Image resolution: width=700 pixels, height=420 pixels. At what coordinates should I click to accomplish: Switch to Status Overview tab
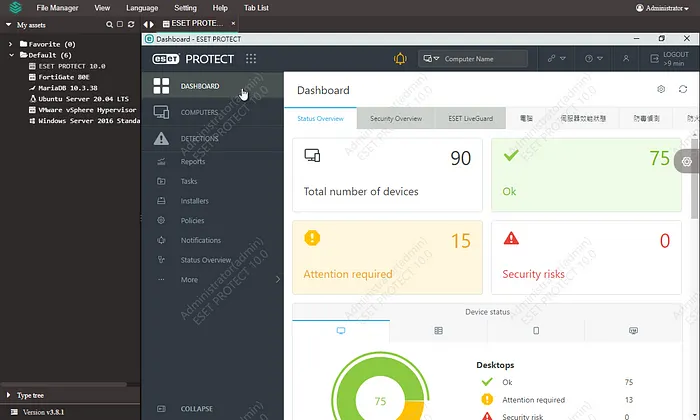(321, 118)
